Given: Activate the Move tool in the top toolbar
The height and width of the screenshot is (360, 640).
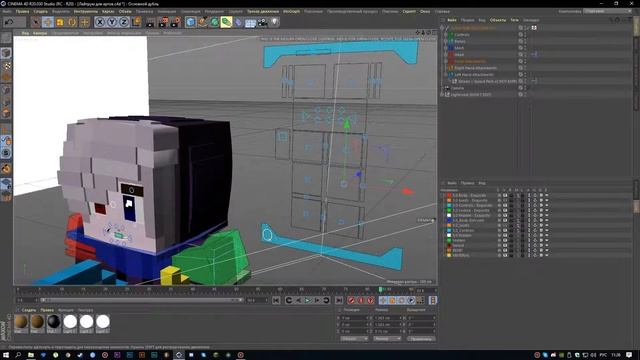Looking at the screenshot, I should pyautogui.click(x=47, y=22).
